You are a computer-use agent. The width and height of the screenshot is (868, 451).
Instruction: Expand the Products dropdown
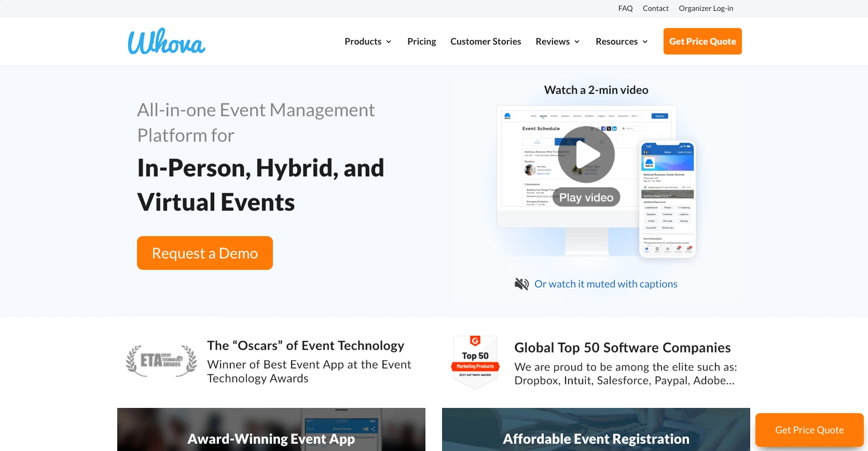pos(368,42)
